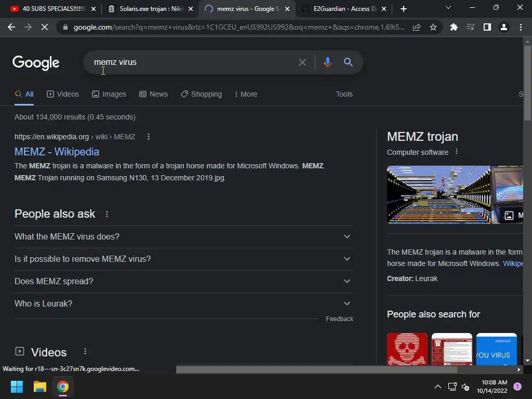The height and width of the screenshot is (399, 532).
Task: Expand 'What the MEMZ virus does?'
Action: [x=183, y=236]
